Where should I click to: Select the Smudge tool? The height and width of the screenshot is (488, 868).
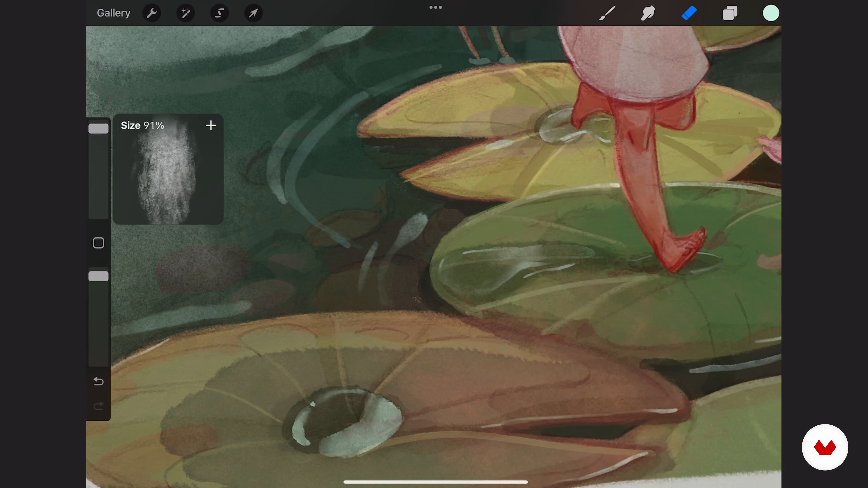tap(648, 13)
